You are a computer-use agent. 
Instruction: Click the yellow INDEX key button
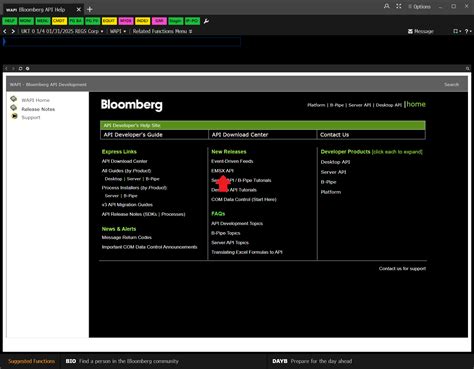(x=142, y=21)
